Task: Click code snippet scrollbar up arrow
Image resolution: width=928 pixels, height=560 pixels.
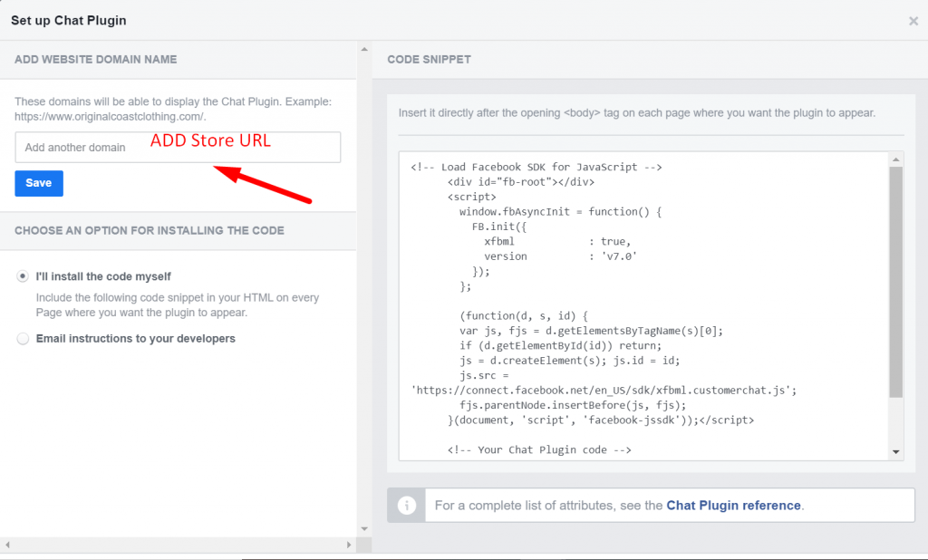Action: click(895, 159)
